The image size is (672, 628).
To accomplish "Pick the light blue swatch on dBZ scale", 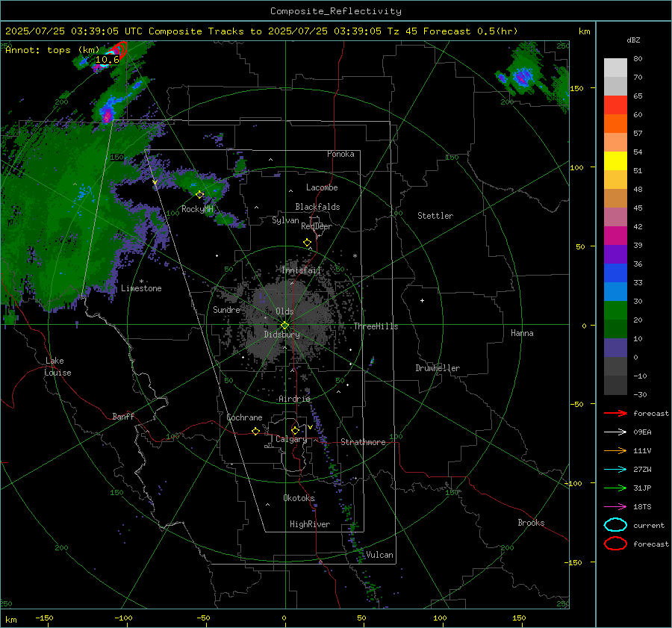I will (x=615, y=292).
